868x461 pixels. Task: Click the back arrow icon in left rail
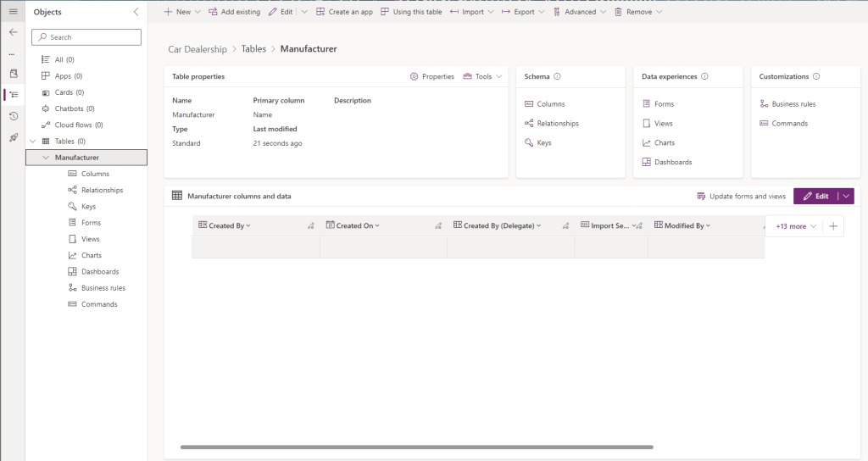[x=13, y=31]
